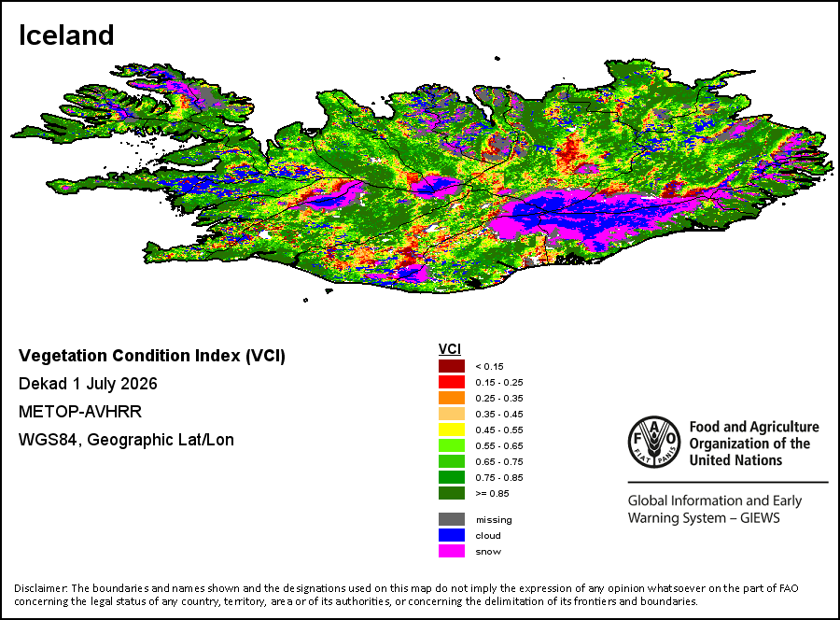Click the orange 0.25 - 0.35 legend swatch
Viewport: 840px width, 620px height.
[x=452, y=398]
